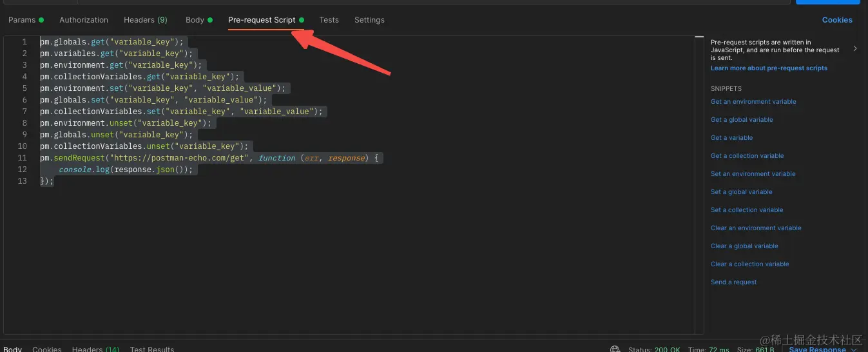Open the response Body tab at bottom

coord(12,349)
